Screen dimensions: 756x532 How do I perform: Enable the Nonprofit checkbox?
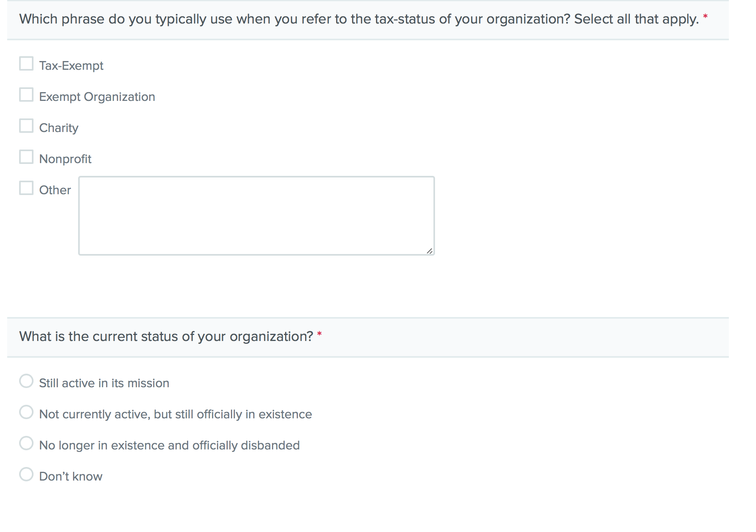tap(26, 157)
